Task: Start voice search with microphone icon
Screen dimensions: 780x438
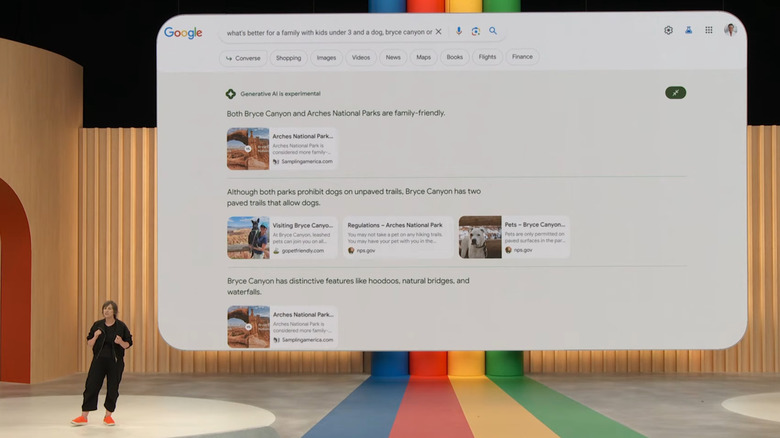Action: coord(459,32)
